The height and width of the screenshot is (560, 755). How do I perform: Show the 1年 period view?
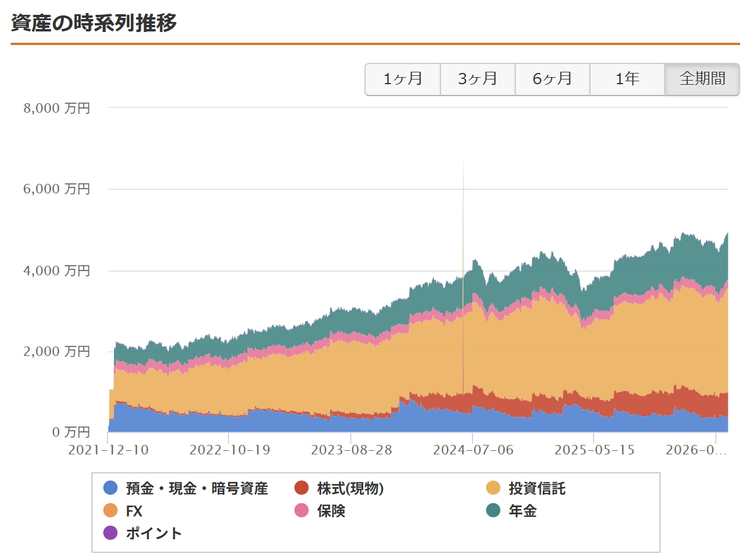point(627,79)
